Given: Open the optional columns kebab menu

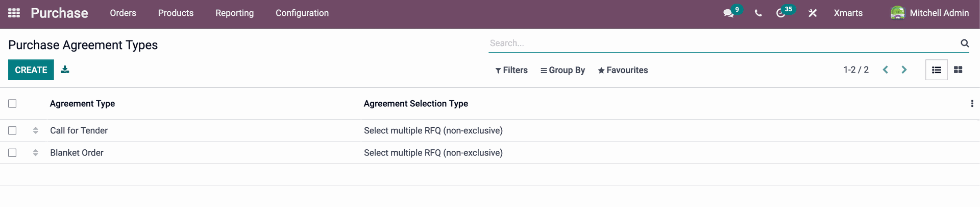Looking at the screenshot, I should [972, 104].
